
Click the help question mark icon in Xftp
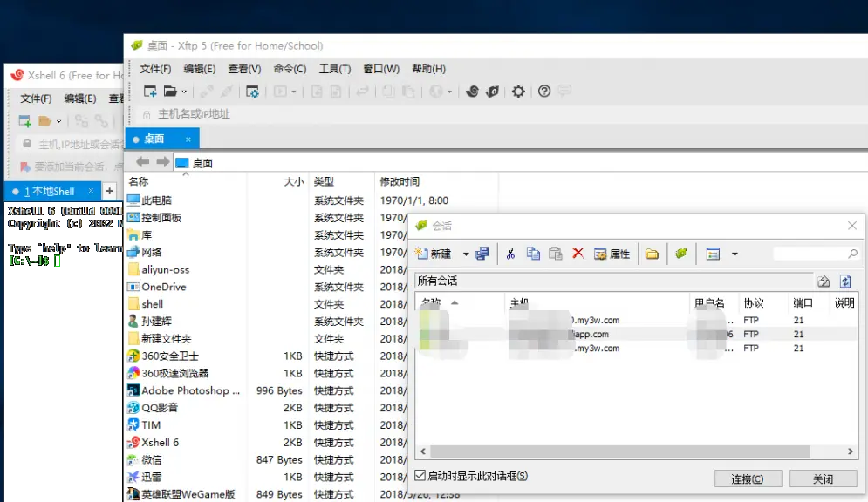[544, 92]
